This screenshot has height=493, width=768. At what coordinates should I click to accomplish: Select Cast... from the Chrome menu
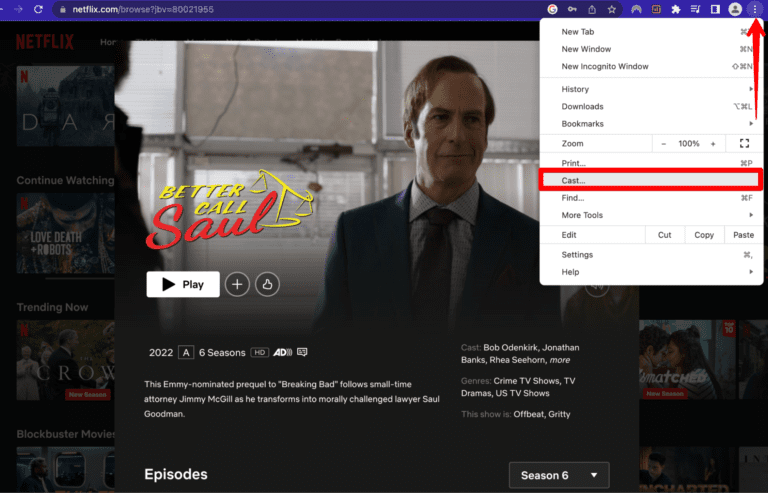650,180
